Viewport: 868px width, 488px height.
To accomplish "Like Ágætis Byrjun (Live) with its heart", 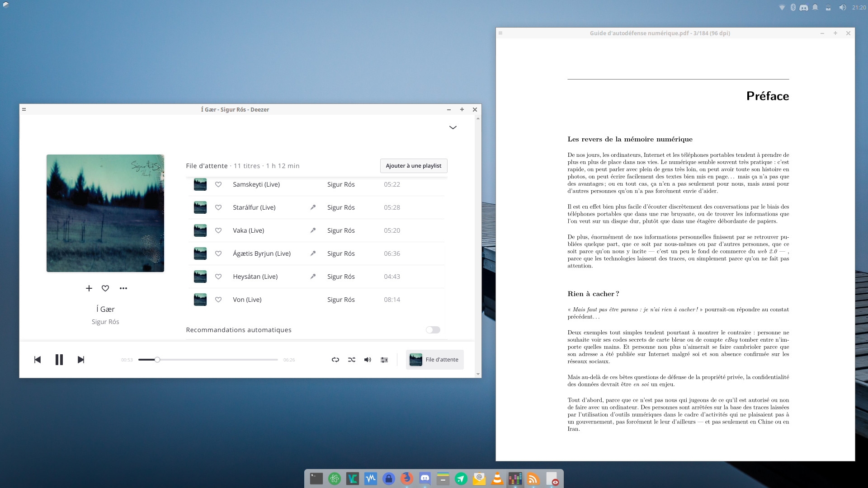I will click(218, 253).
